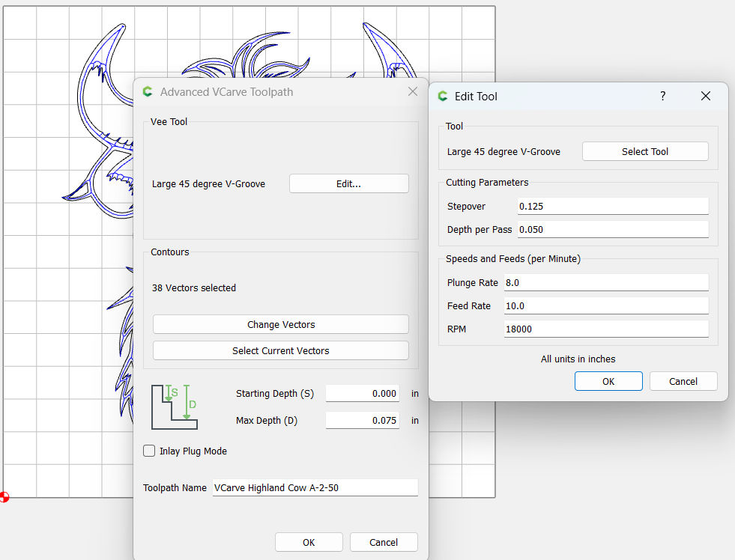This screenshot has width=735, height=560.
Task: Cancel the Edit Tool dialog
Action: tap(683, 381)
